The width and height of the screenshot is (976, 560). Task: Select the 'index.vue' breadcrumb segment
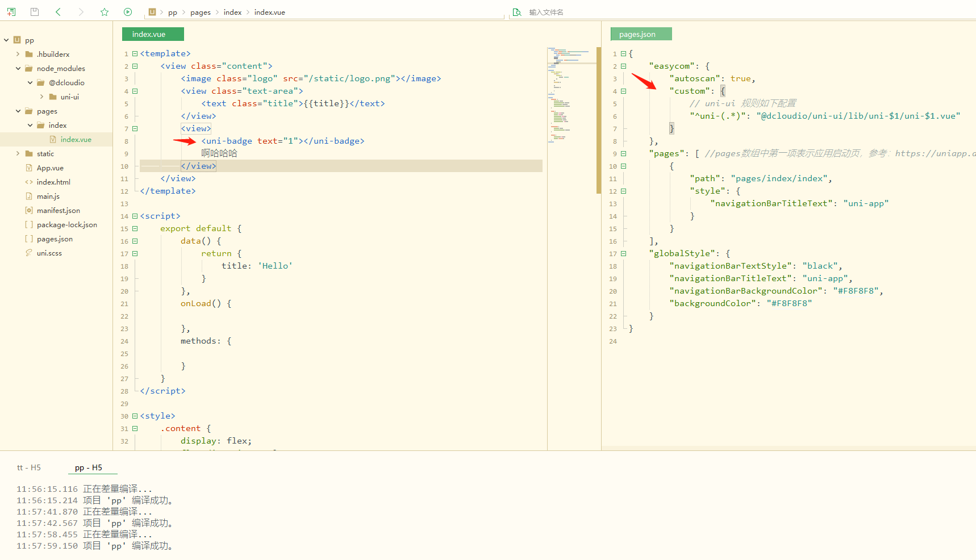tap(270, 12)
